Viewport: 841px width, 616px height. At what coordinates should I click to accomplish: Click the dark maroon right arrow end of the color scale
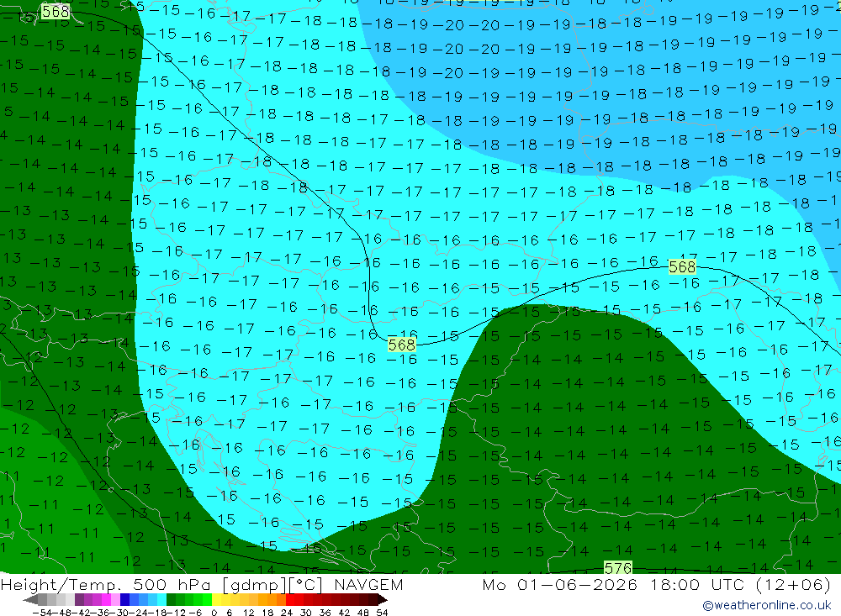(383, 600)
